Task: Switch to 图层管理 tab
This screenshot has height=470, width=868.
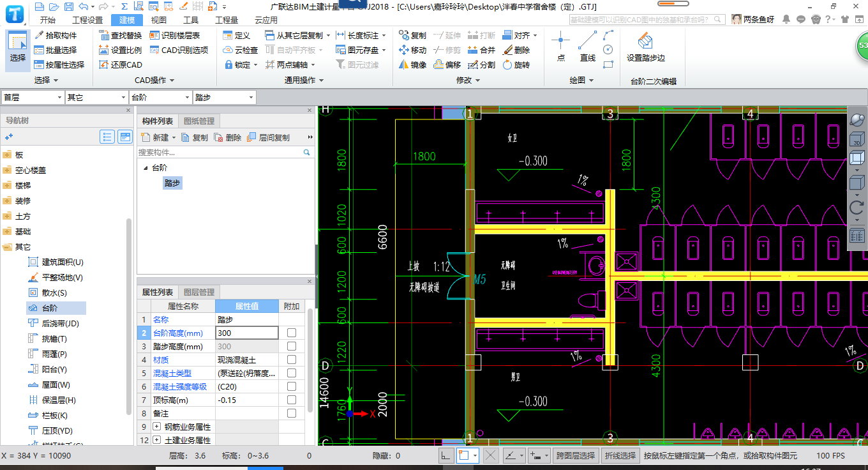Action: (199, 292)
